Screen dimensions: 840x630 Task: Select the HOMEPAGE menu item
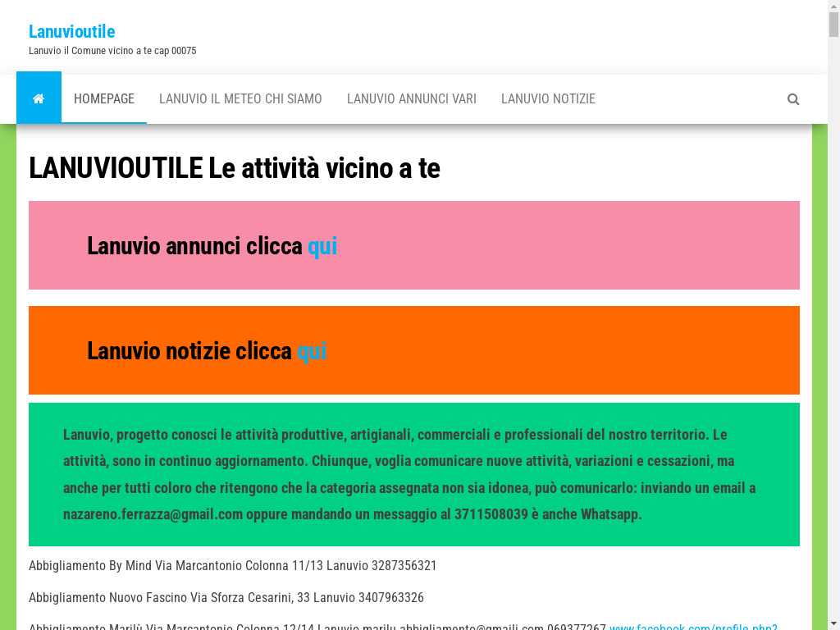point(104,98)
